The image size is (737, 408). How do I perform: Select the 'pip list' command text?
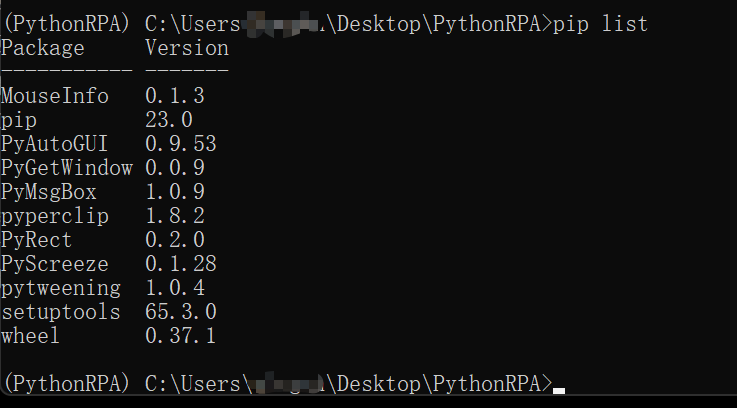(x=600, y=24)
